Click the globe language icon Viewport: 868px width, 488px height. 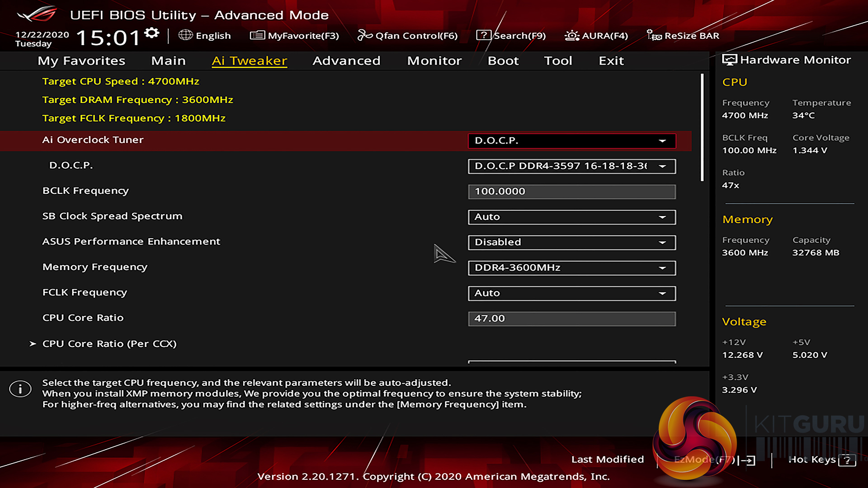pos(185,35)
